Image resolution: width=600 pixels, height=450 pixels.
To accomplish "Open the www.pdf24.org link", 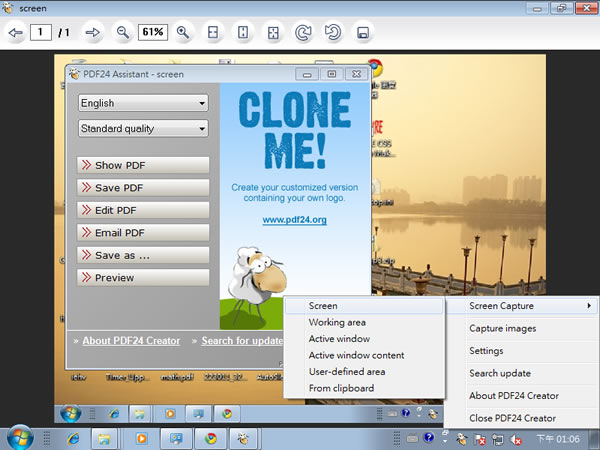I will coord(294,220).
